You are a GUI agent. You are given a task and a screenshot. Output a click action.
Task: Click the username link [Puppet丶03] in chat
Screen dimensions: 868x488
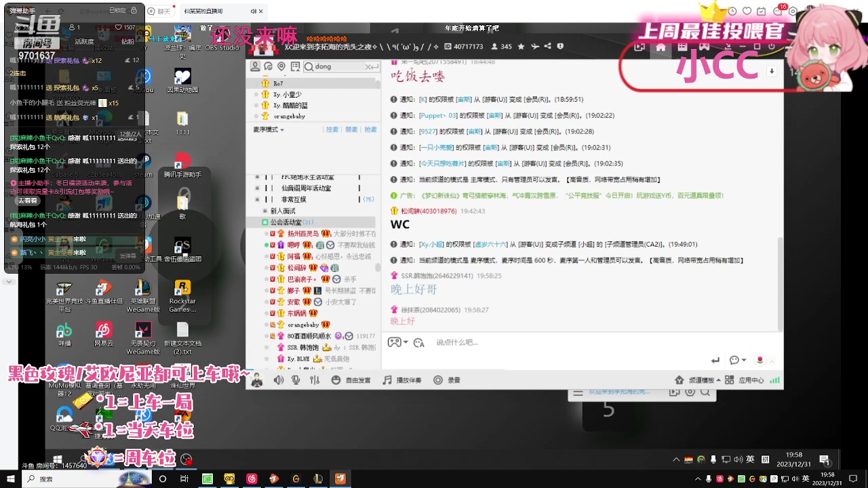[x=438, y=116]
